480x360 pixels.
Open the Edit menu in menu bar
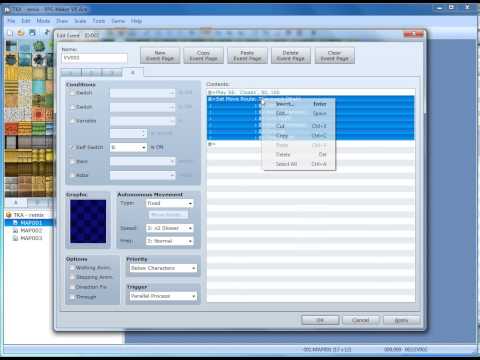pos(26,21)
